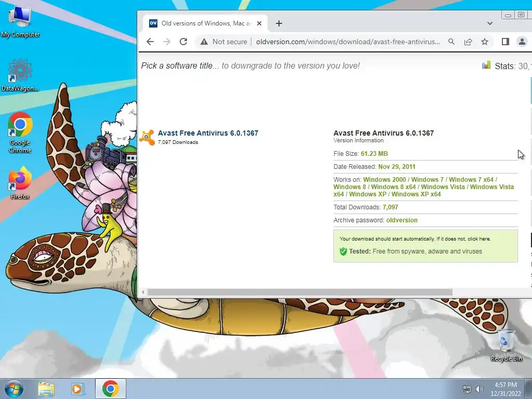This screenshot has height=399, width=532.
Task: Click the scrollbar left arrow
Action: pos(143,292)
